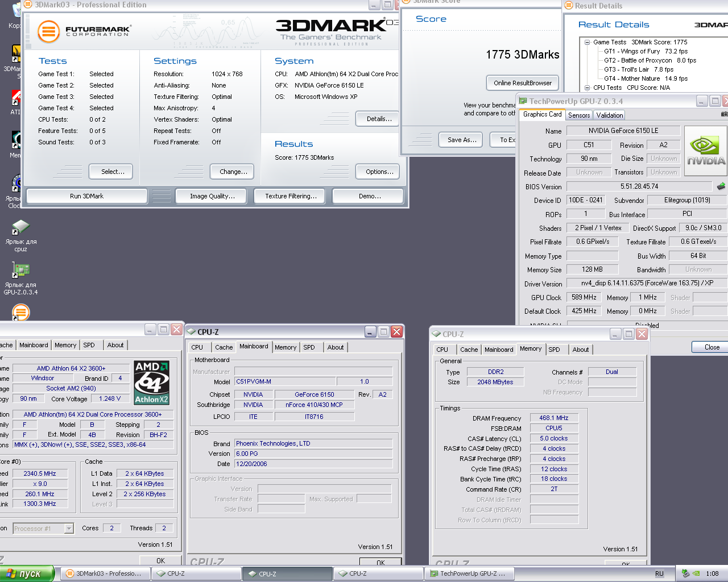Click the GPU-Z title bar icon
The image size is (728, 582).
tap(523, 101)
